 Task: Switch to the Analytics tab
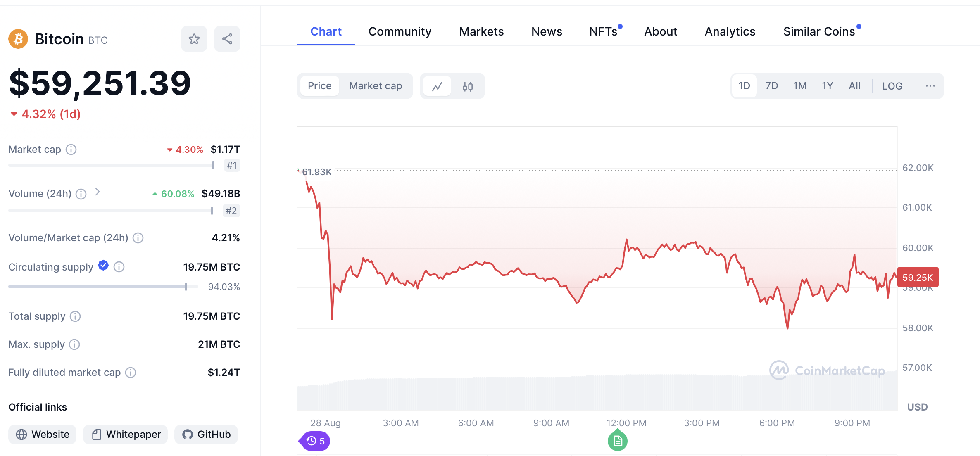[730, 32]
